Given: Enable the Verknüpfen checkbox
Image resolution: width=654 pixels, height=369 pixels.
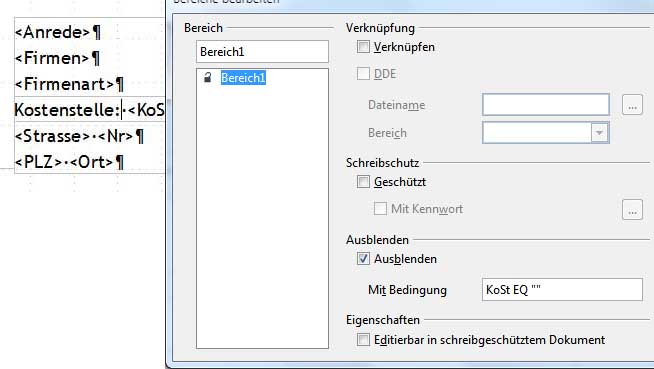Looking at the screenshot, I should tap(363, 47).
